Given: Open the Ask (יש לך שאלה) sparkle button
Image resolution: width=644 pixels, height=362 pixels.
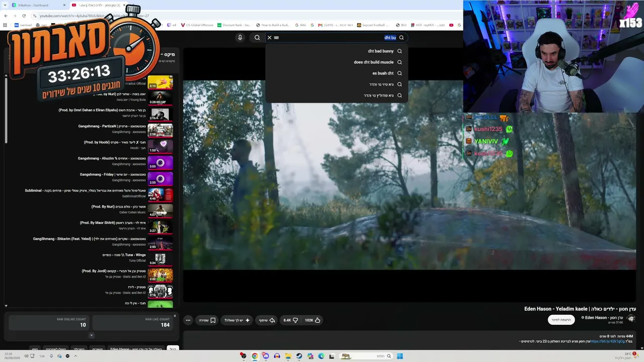Looking at the screenshot, I should point(236,320).
